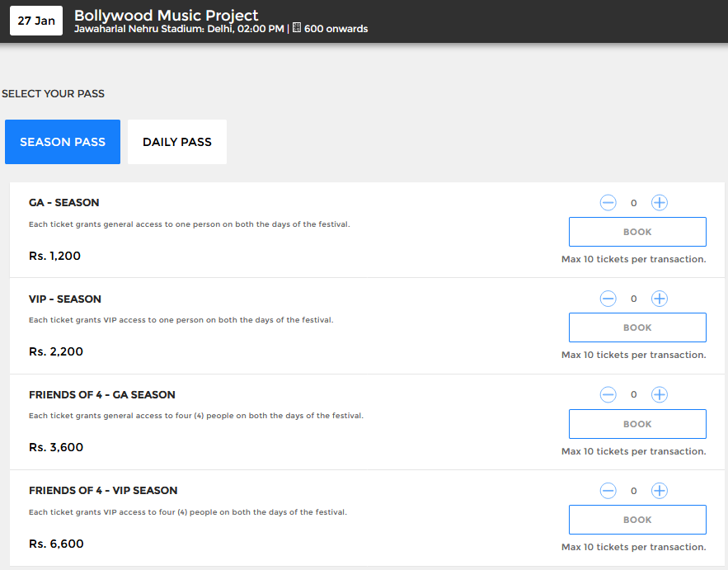Add a Friends of 4 - GA Season ticket
This screenshot has height=570, width=728.
tap(660, 394)
